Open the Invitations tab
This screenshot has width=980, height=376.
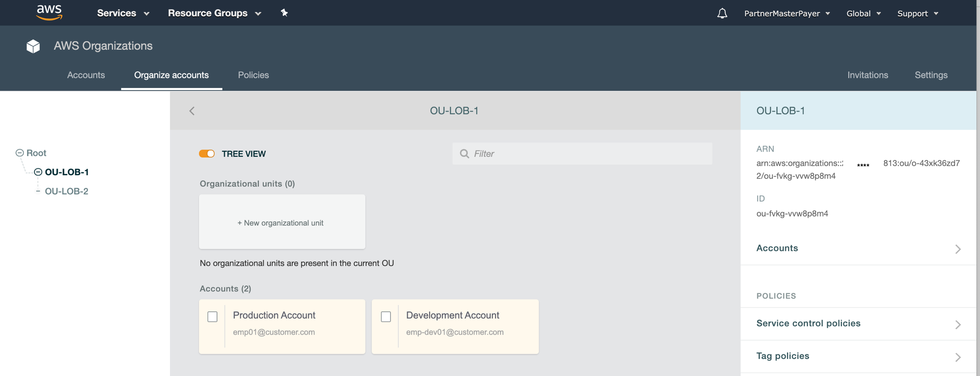tap(868, 75)
